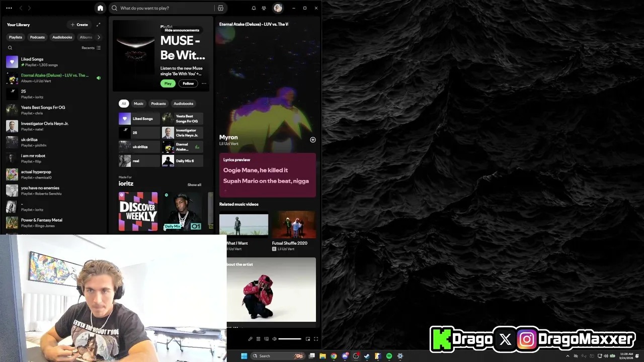Filter library by Playlists chip
This screenshot has height=362, width=644.
tap(16, 37)
